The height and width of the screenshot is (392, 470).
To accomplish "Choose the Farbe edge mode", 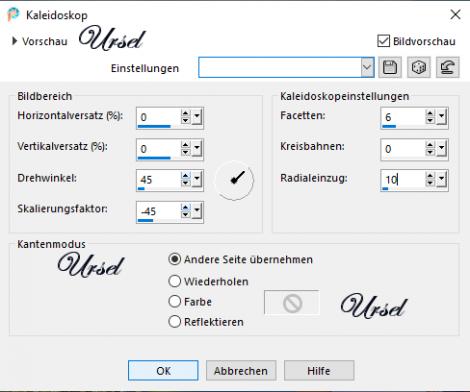I will pos(175,301).
